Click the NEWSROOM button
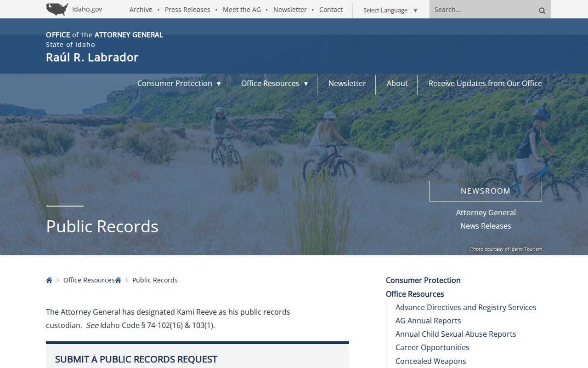 pos(486,191)
